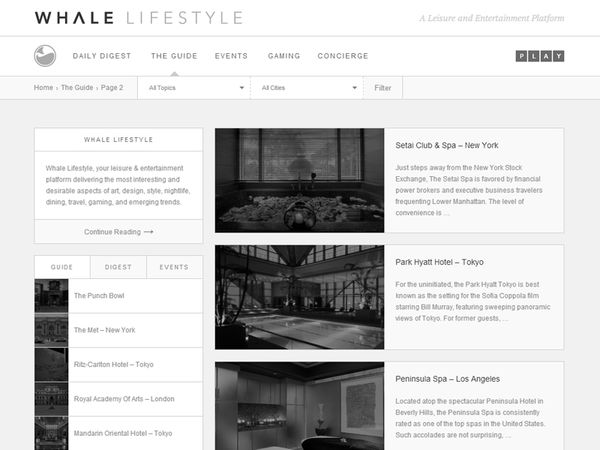Image resolution: width=600 pixels, height=450 pixels.
Task: Open Mandarin Oriental Hotel thumbnail
Action: [51, 434]
